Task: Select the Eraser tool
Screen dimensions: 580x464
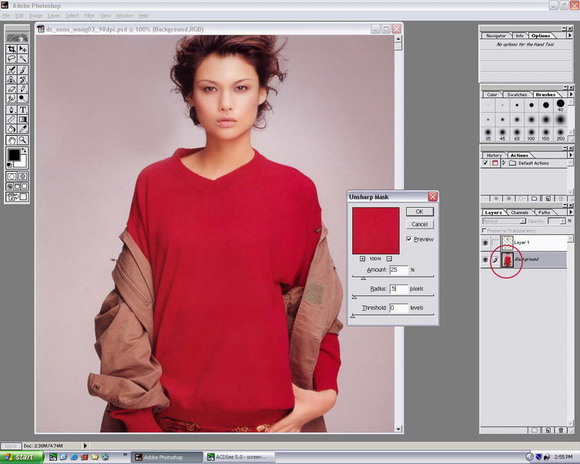Action: tap(11, 89)
